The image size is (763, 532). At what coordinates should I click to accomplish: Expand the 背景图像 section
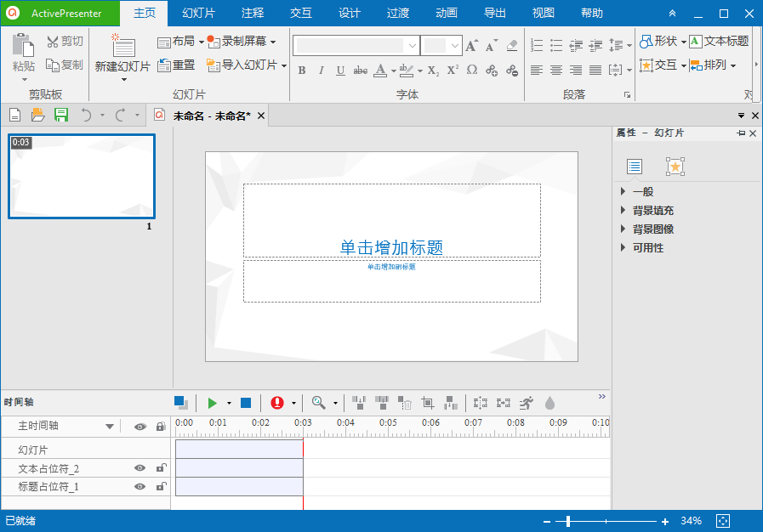point(623,229)
